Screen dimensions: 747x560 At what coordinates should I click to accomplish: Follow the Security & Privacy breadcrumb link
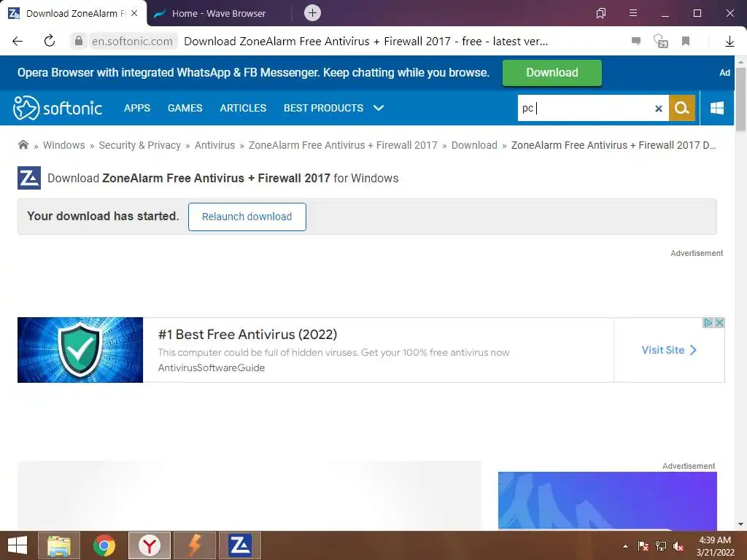[139, 145]
